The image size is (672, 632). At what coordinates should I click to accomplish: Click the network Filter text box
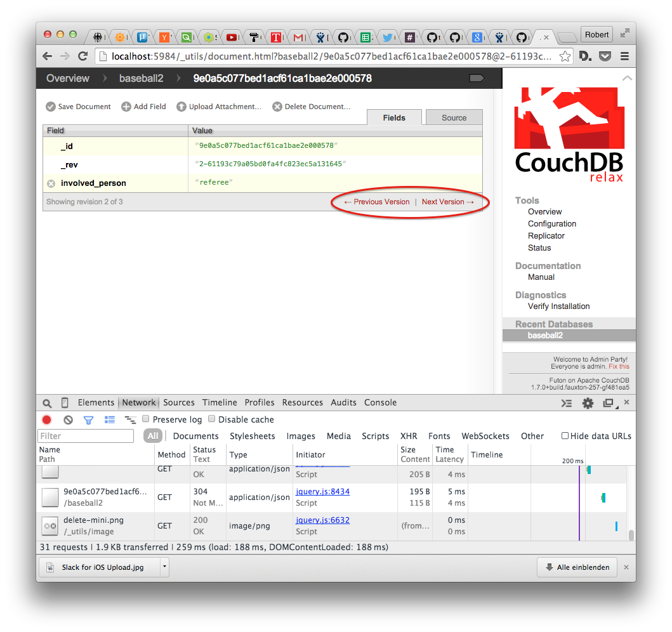pos(86,436)
